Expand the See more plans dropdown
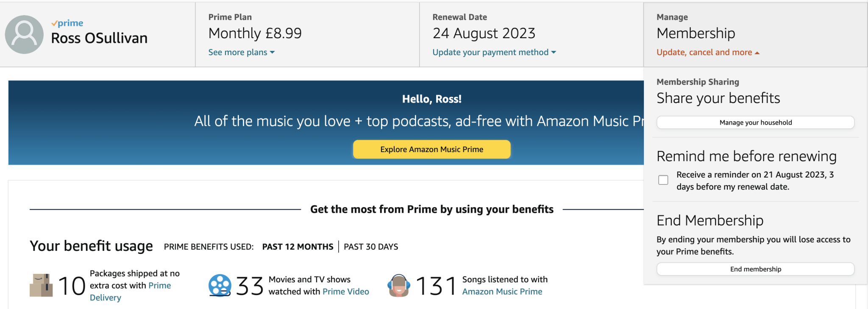 242,52
